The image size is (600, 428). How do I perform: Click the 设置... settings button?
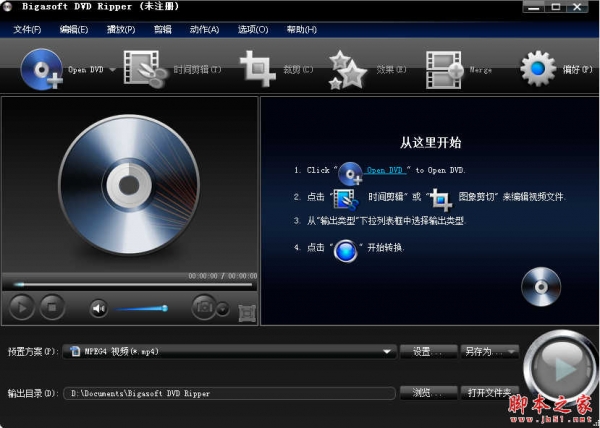(429, 352)
